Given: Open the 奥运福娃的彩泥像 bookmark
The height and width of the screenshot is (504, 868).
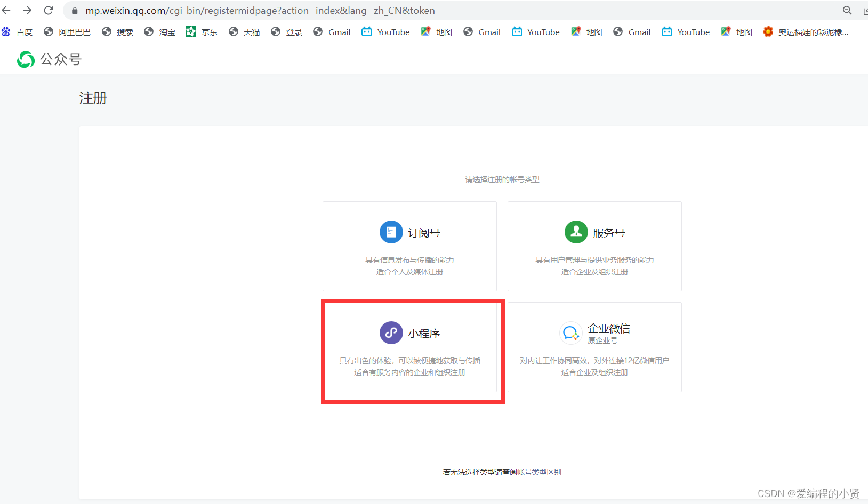Looking at the screenshot, I should 806,32.
